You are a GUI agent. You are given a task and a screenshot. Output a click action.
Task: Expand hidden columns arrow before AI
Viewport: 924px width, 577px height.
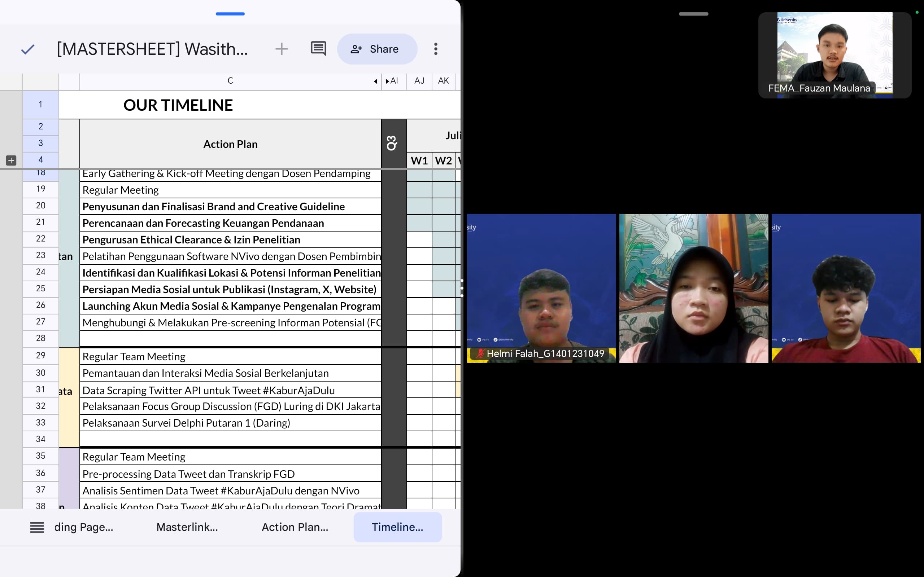pyautogui.click(x=387, y=81)
